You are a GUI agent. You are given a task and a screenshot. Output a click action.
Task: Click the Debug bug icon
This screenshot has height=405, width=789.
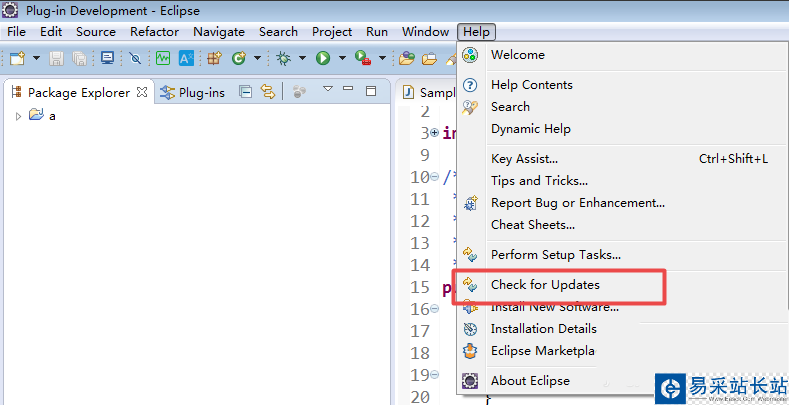(x=284, y=58)
